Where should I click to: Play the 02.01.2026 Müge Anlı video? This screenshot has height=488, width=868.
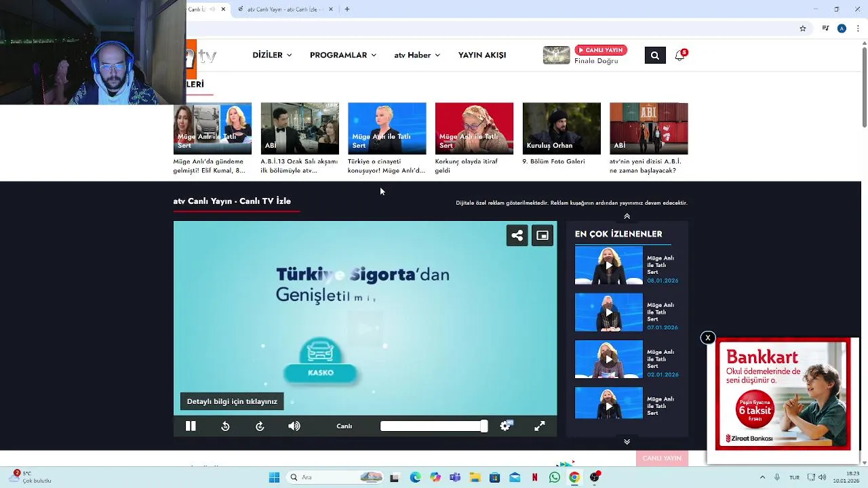tap(609, 359)
